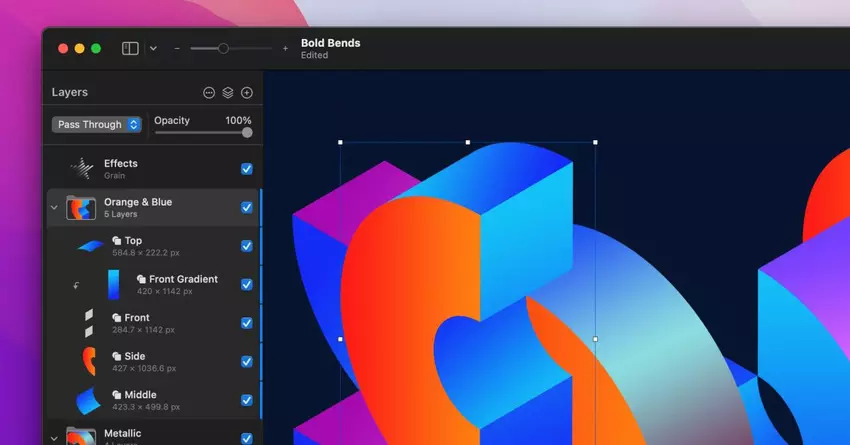The image size is (850, 445).
Task: Hide the Effects layer using its checkbox
Action: [x=247, y=169]
